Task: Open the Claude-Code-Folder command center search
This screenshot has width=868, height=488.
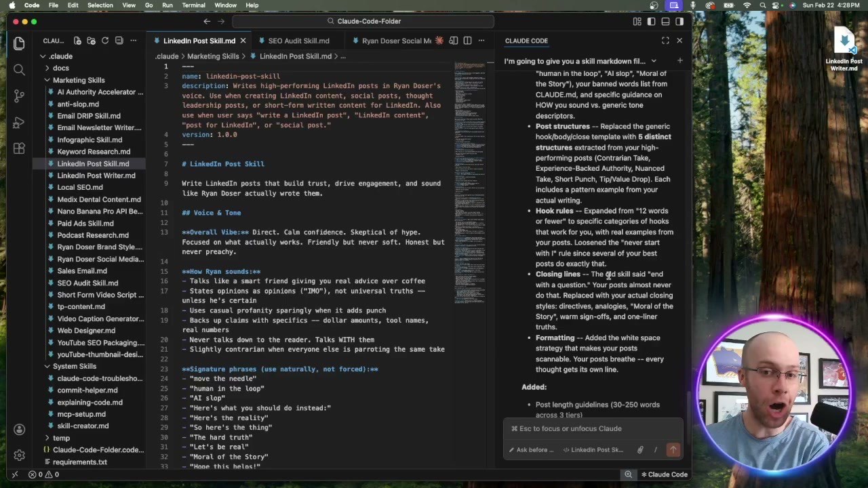Action: (x=363, y=21)
